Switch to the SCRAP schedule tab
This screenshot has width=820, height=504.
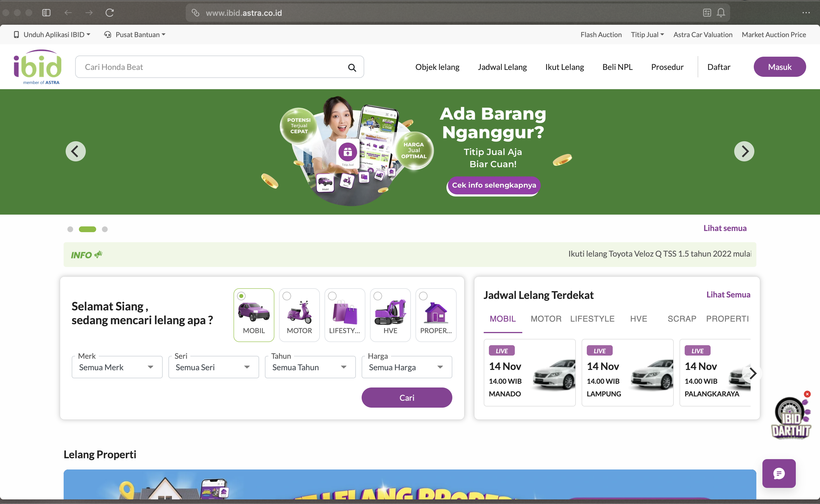pos(682,319)
